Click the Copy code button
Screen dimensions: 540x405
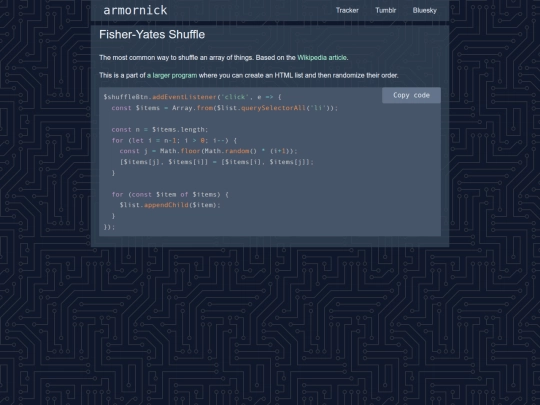(x=411, y=95)
